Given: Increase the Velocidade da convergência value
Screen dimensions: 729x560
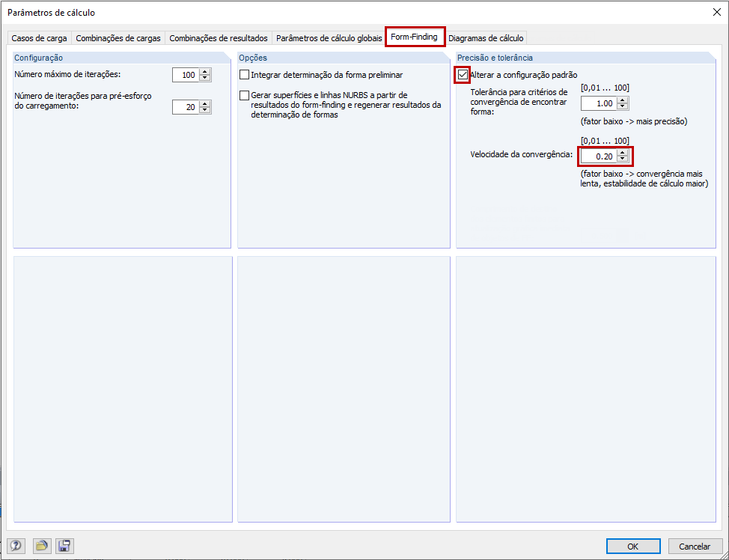Looking at the screenshot, I should click(x=623, y=153).
